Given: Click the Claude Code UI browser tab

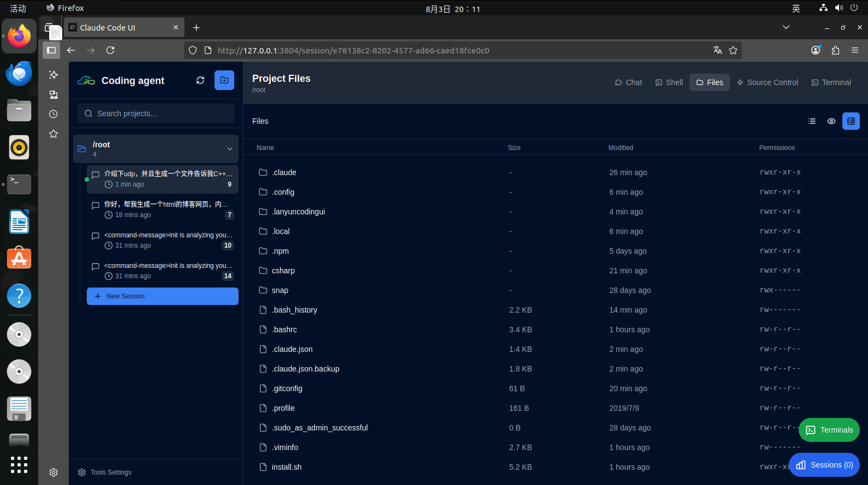Looking at the screenshot, I should click(124, 27).
